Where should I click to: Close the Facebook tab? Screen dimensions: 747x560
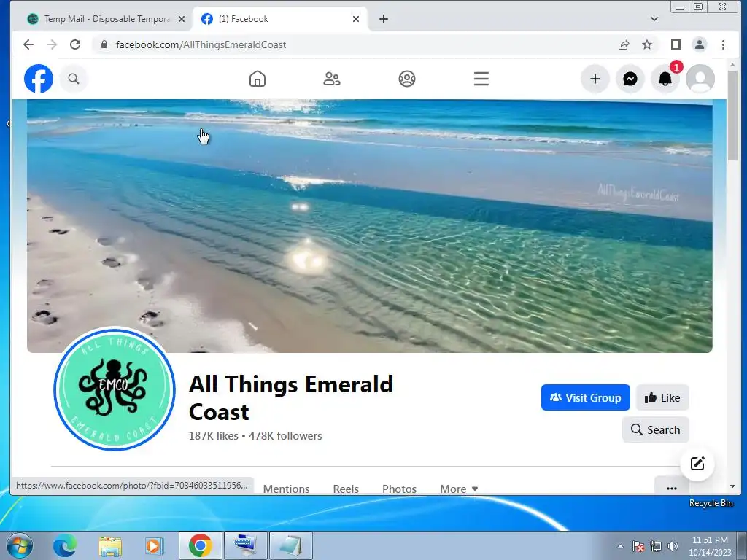[356, 19]
